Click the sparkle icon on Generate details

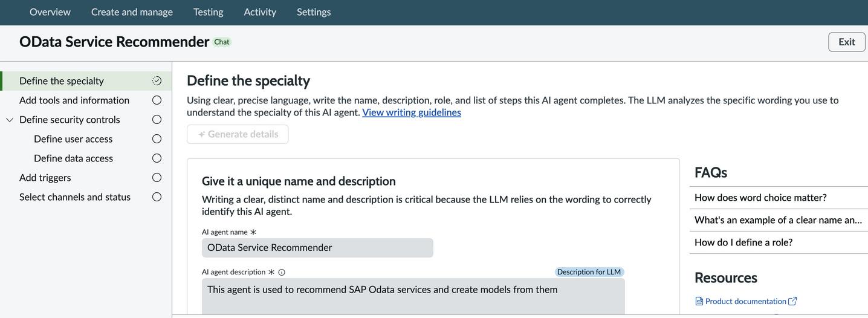202,134
